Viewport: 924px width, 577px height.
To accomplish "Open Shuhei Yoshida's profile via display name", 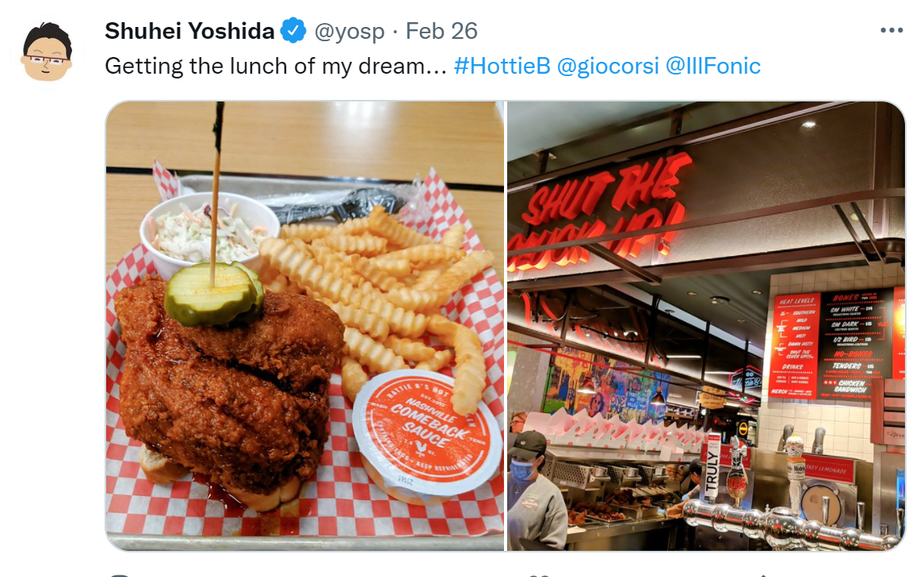I will tap(189, 31).
